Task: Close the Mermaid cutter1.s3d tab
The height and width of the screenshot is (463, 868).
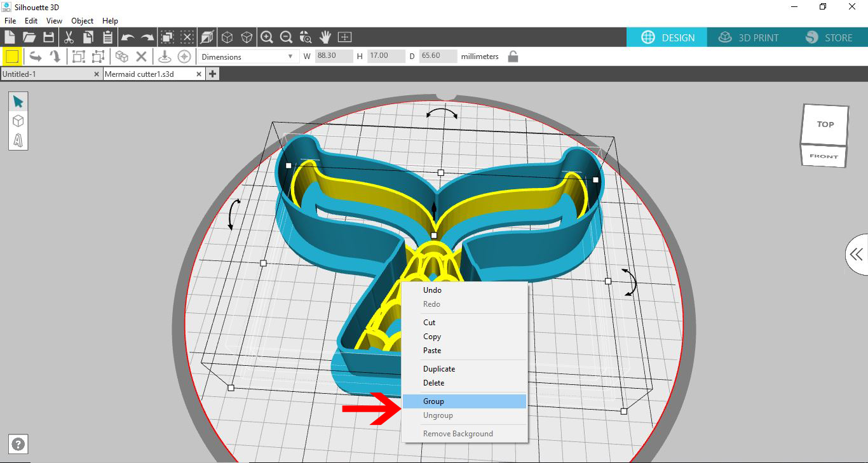Action: pos(199,74)
